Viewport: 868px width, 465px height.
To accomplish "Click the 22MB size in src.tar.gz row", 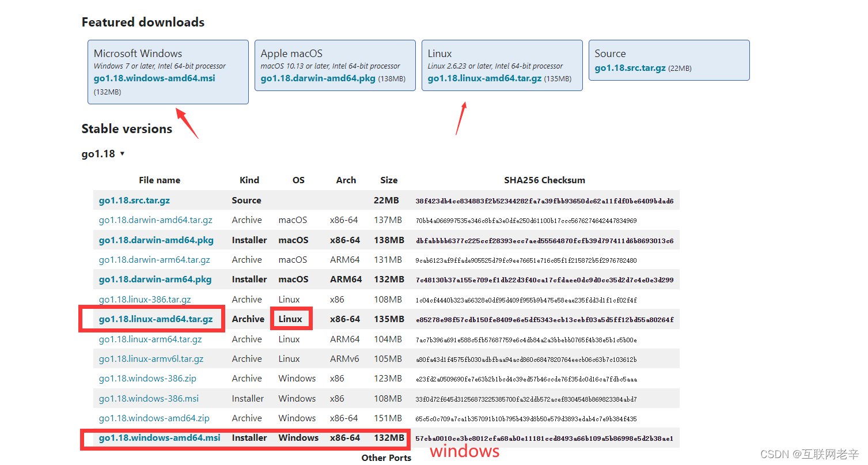I will pyautogui.click(x=386, y=201).
